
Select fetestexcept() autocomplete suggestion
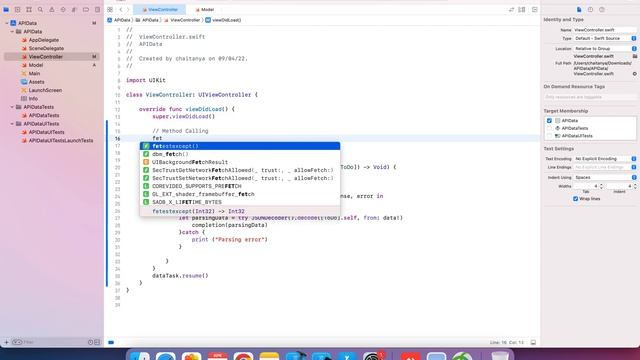click(x=240, y=146)
